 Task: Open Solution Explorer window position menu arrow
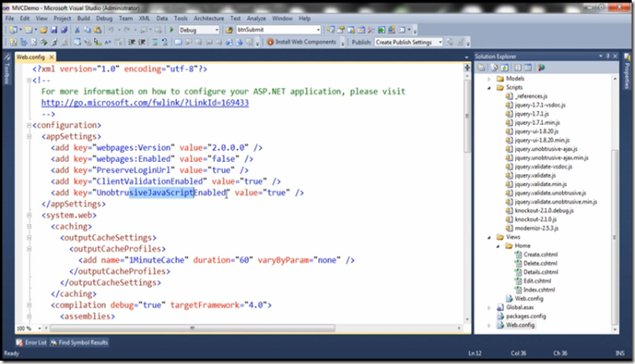pyautogui.click(x=601, y=56)
